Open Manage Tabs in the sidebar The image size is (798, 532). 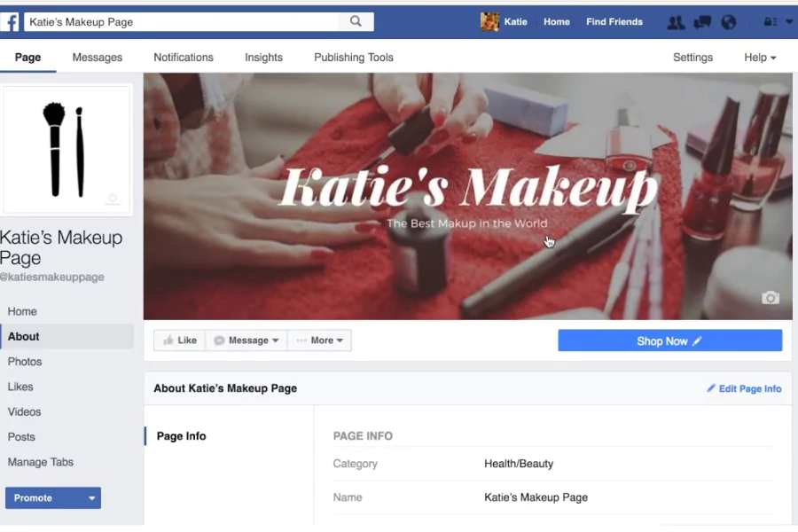40,462
